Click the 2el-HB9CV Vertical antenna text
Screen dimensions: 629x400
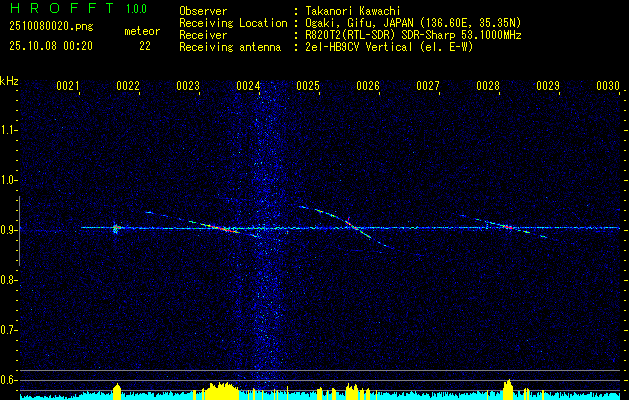click(389, 47)
